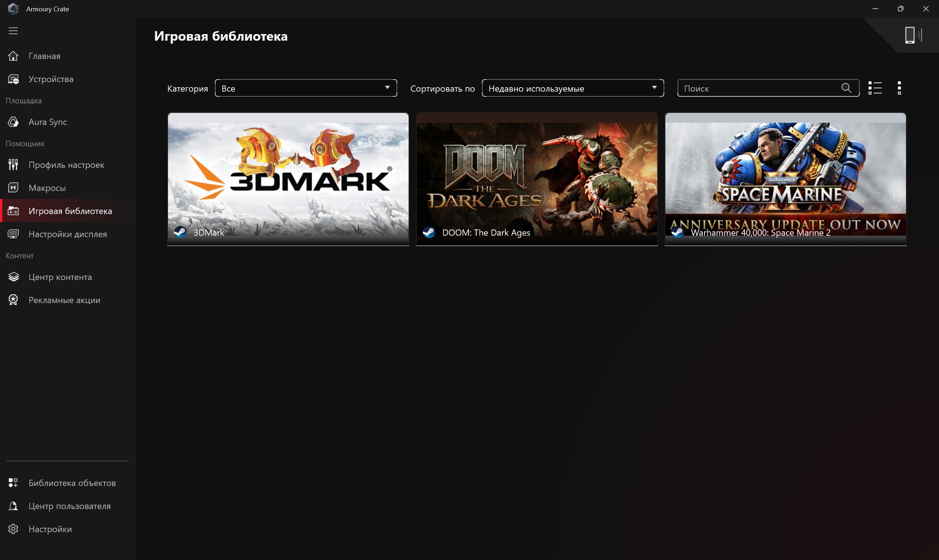This screenshot has height=560, width=939.
Task: Collapse the sidebar with the hamburger menu icon
Action: (13, 31)
